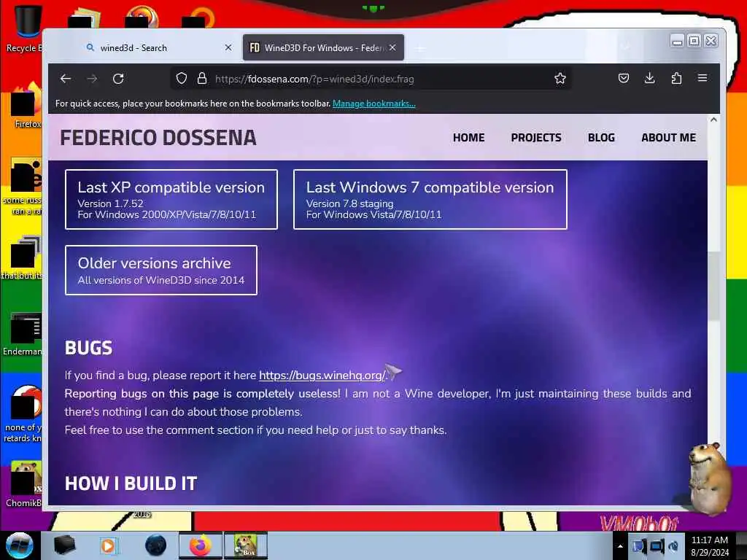Click the vertical scrollbar thumb

[713, 286]
